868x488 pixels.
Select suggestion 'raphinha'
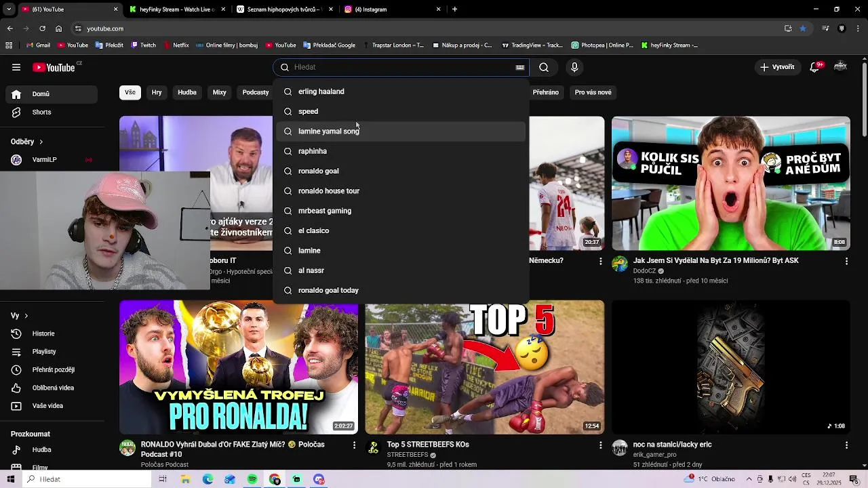click(x=401, y=151)
